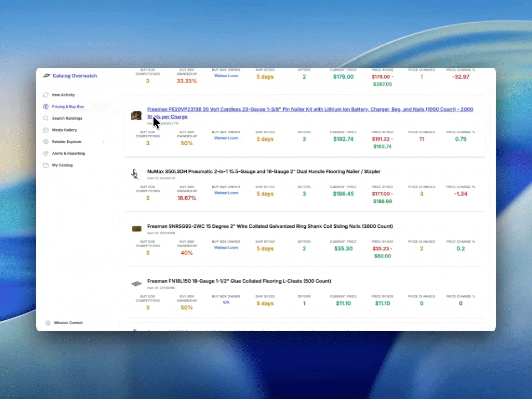This screenshot has height=399, width=532.
Task: Open Mission Control settings
Action: click(68, 323)
